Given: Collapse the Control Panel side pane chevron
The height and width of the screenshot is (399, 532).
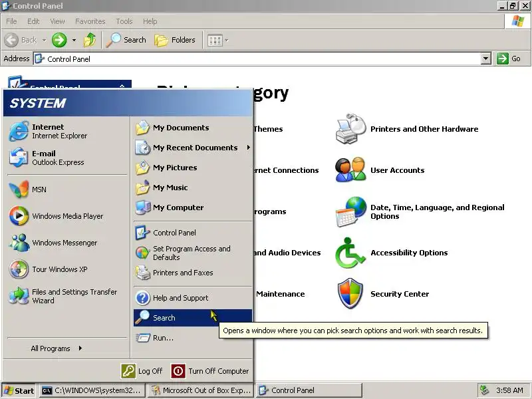Looking at the screenshot, I should [x=122, y=86].
